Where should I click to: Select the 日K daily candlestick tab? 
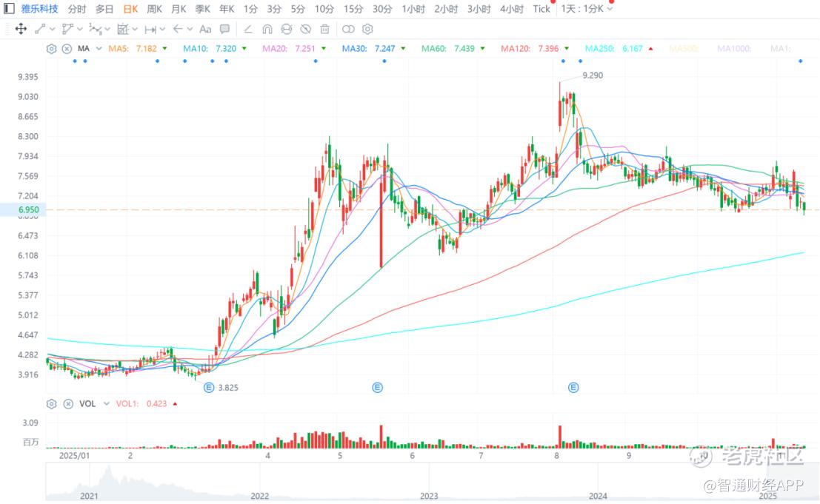click(130, 9)
